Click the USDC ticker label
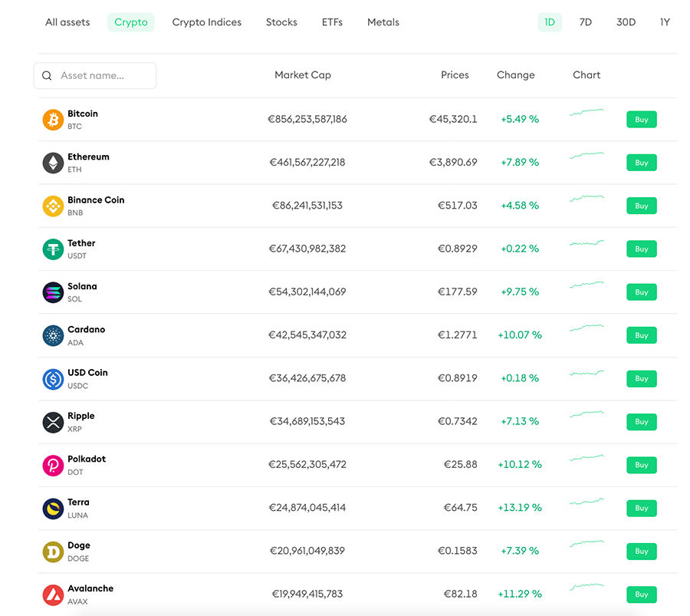690x616 pixels. [78, 386]
